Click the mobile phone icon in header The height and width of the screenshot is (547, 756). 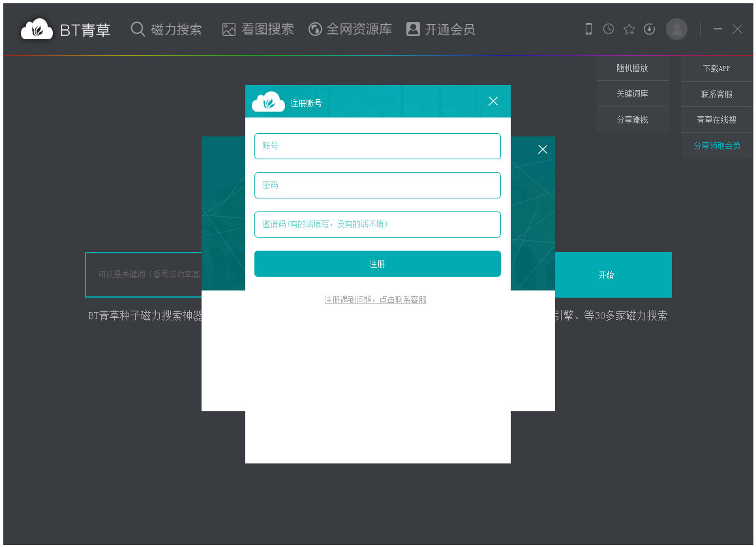pyautogui.click(x=588, y=29)
